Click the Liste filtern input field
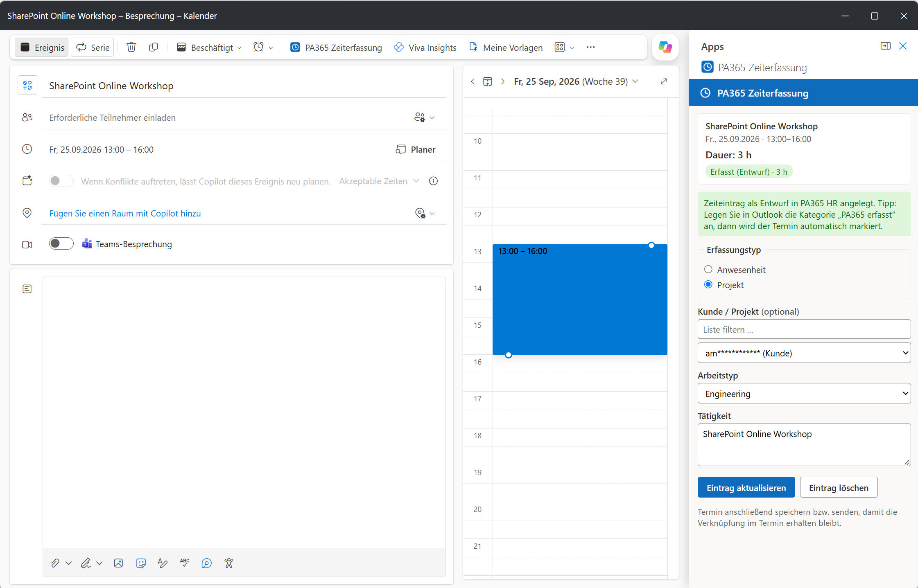 pyautogui.click(x=804, y=329)
